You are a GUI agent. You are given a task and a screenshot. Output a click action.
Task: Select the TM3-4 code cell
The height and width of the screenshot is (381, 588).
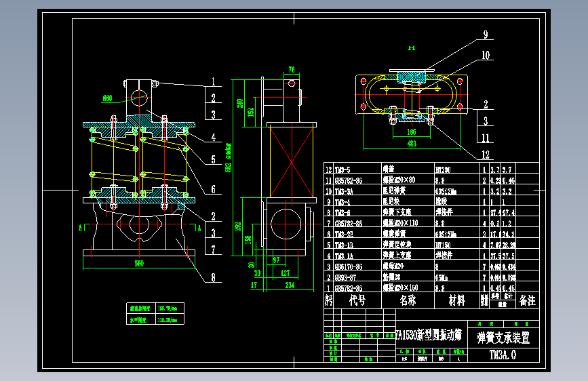342,203
